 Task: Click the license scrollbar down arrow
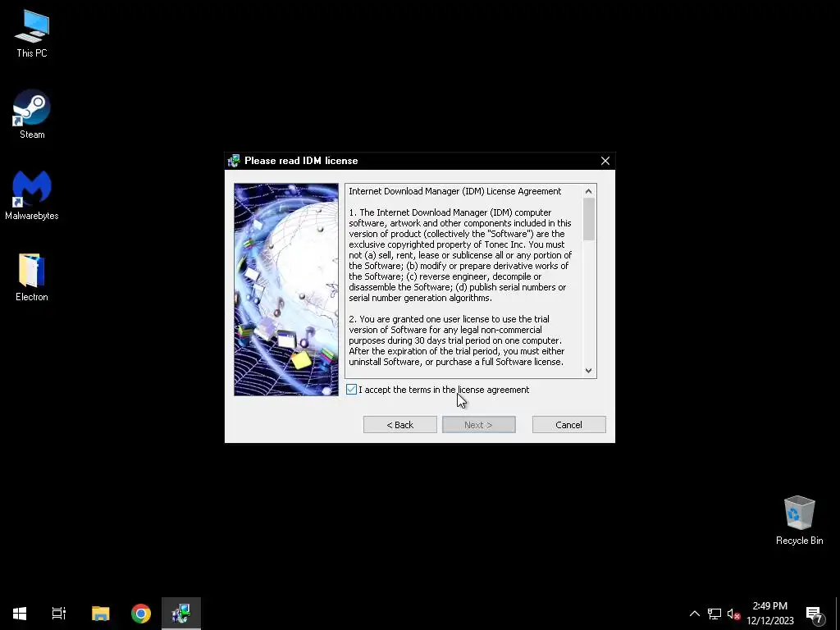pyautogui.click(x=589, y=370)
